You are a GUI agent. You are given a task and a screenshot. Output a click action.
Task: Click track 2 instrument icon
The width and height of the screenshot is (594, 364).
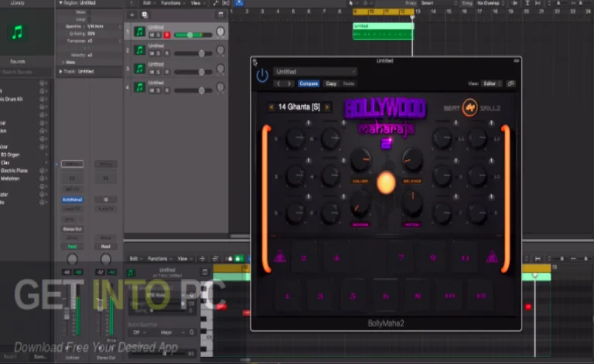(140, 50)
